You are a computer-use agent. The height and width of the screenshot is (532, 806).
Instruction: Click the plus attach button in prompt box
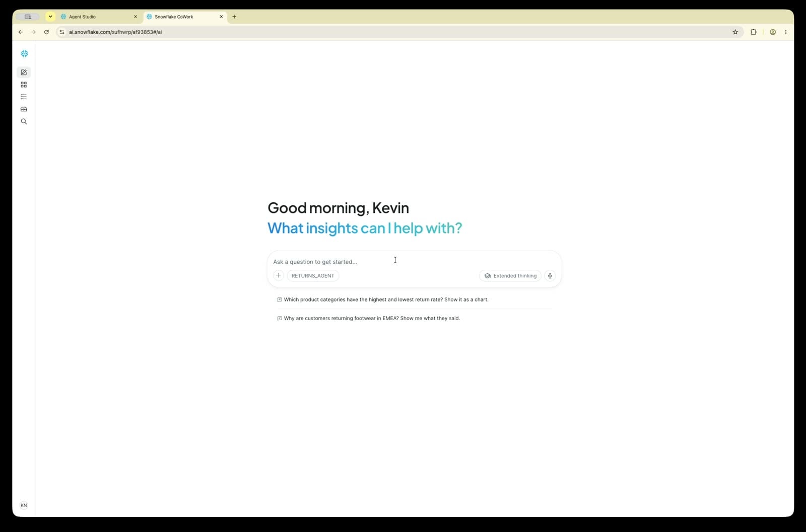tap(278, 275)
